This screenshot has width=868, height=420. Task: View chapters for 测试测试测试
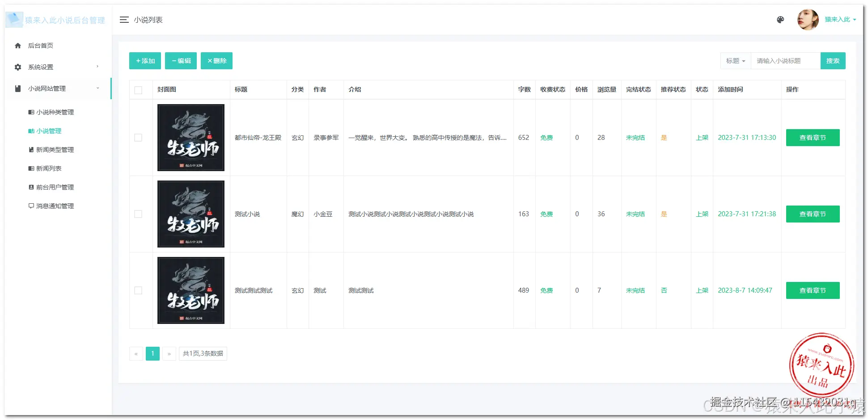click(x=813, y=290)
